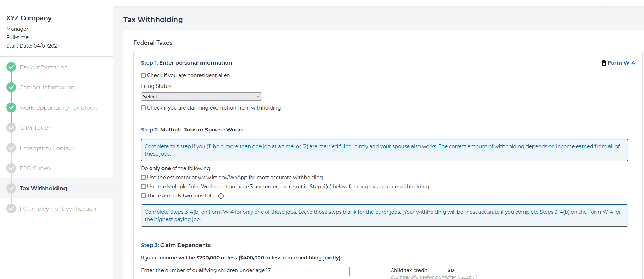Open the Form W-4 link
This screenshot has width=644, height=279.
(x=621, y=63)
